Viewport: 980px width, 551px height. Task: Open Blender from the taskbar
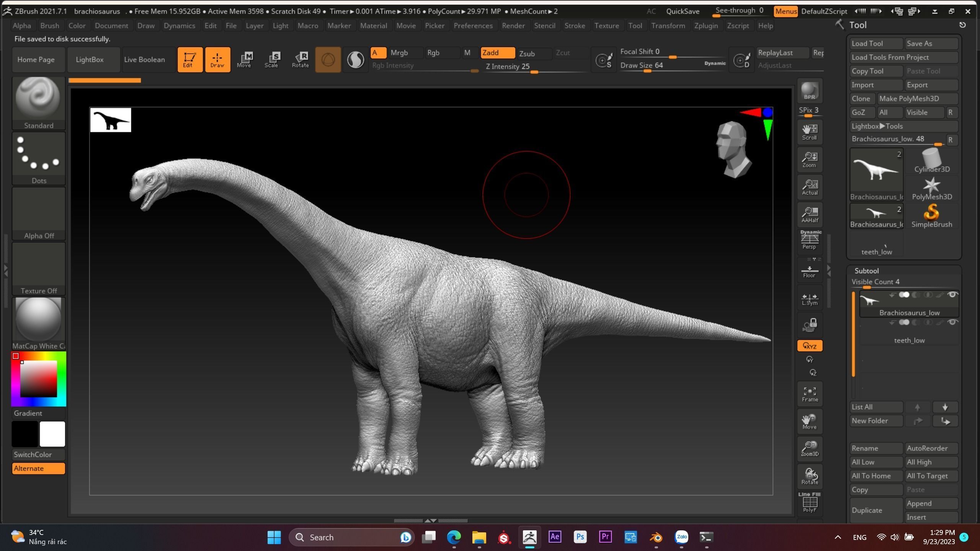(656, 537)
